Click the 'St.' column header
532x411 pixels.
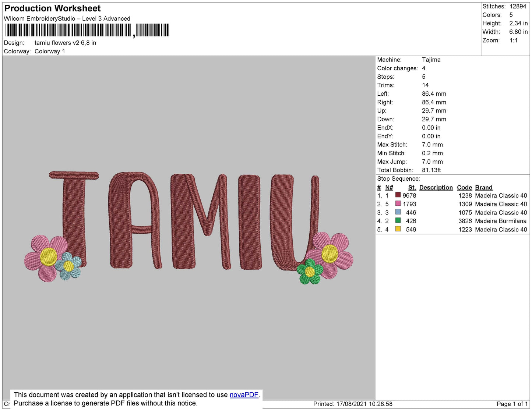[x=412, y=188]
